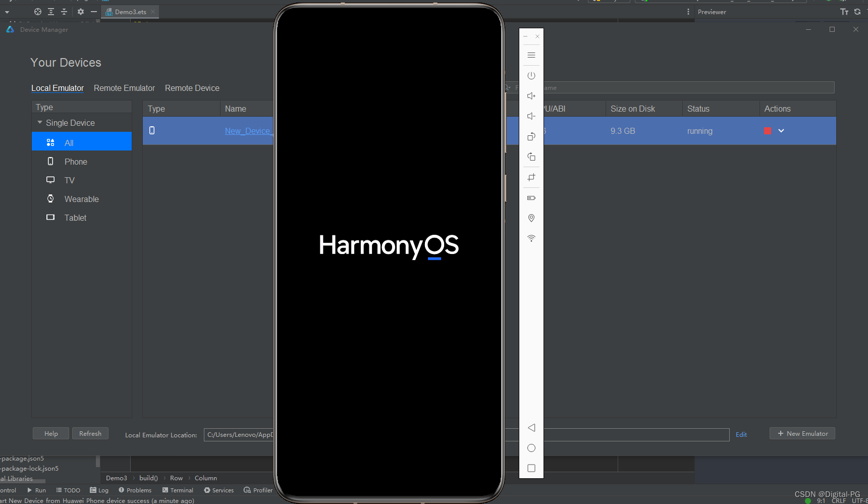Open the Terminal tool window
Image resolution: width=868 pixels, height=504 pixels.
click(x=178, y=490)
